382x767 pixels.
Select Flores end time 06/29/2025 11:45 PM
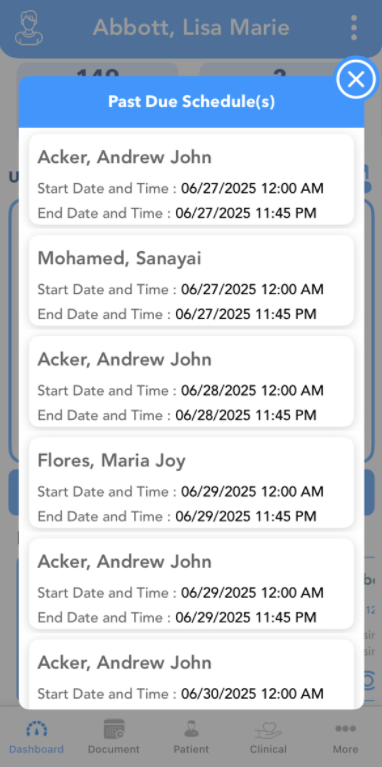246,516
